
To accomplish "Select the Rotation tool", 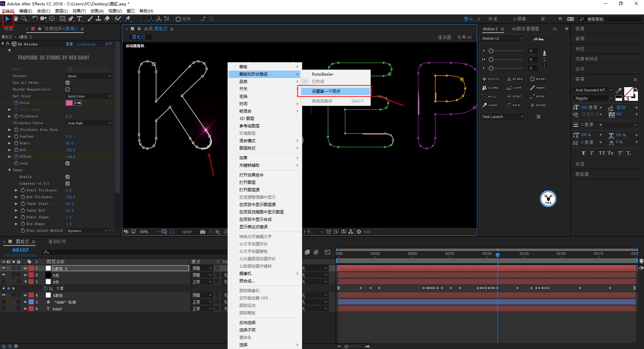I will 35,19.
